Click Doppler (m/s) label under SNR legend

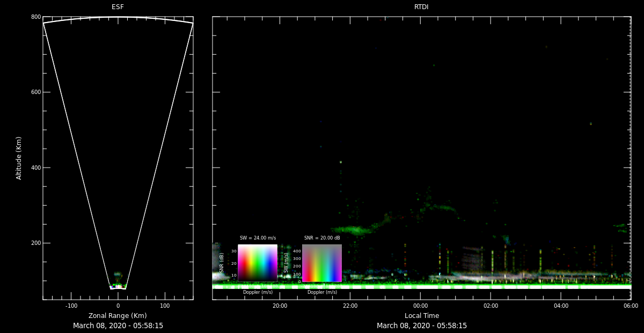(258, 292)
